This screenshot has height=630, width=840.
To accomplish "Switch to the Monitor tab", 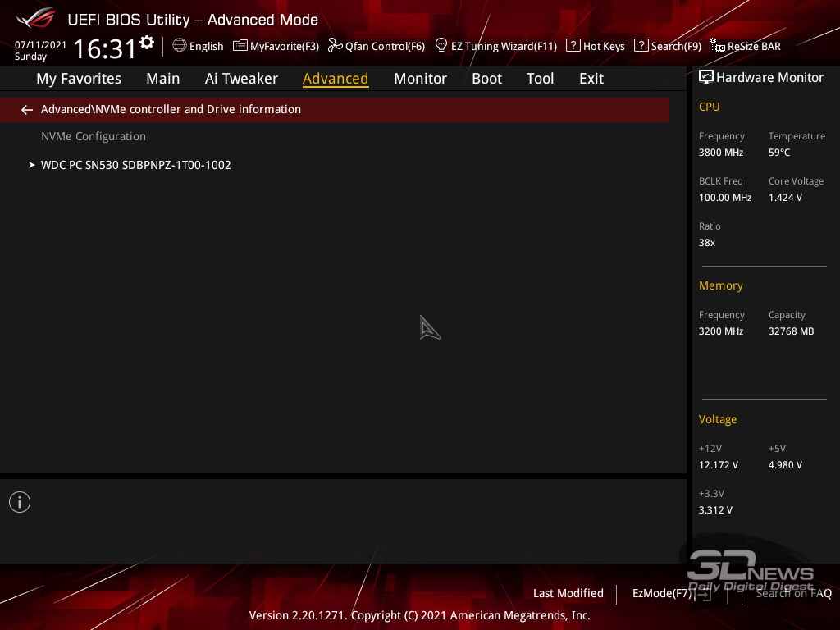I will coord(420,79).
